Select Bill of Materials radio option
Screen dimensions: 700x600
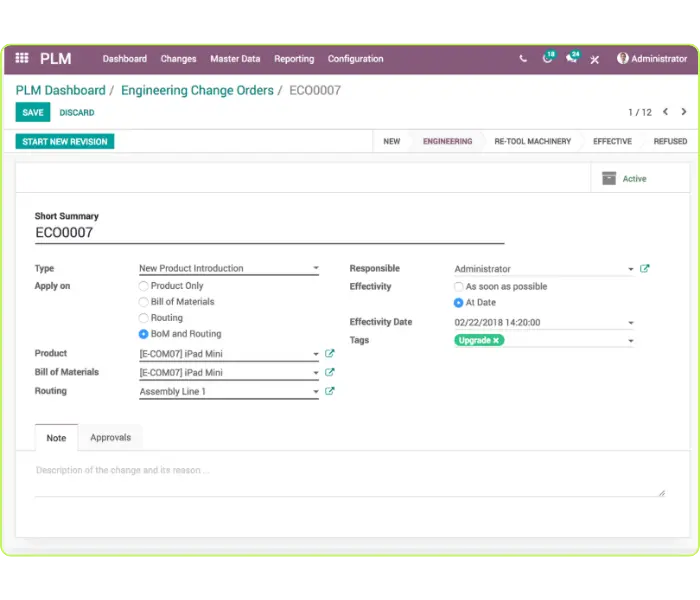[143, 302]
